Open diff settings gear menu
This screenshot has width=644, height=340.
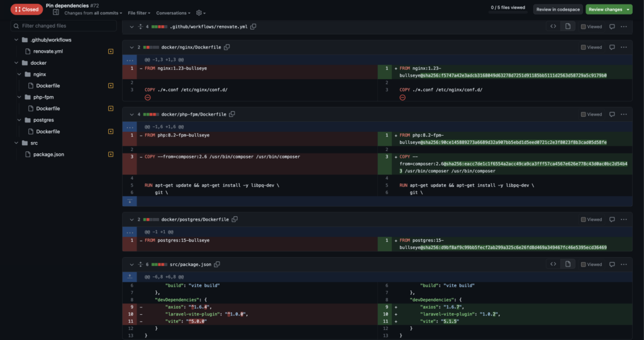[x=201, y=13]
